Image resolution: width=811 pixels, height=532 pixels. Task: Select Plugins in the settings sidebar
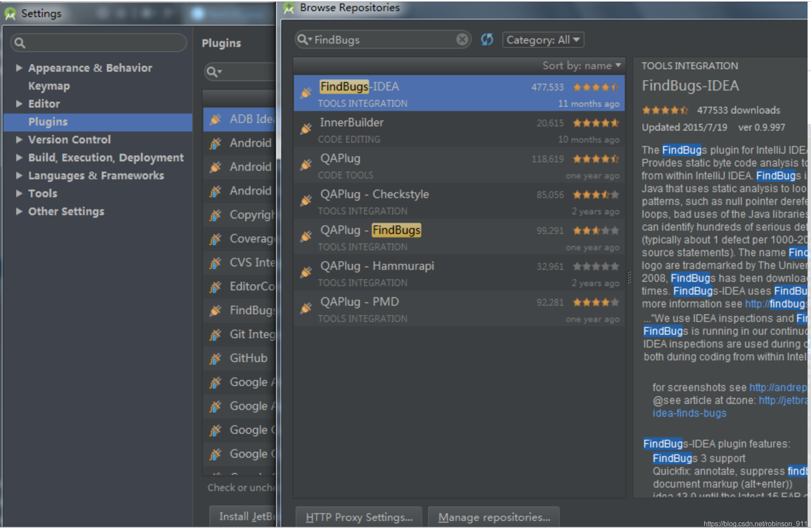pos(48,122)
